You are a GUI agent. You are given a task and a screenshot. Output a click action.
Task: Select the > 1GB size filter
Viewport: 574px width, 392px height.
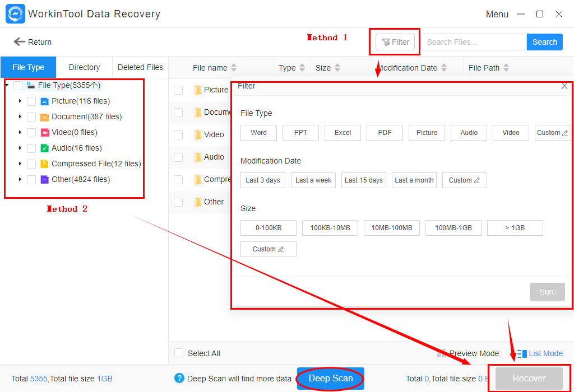click(515, 228)
